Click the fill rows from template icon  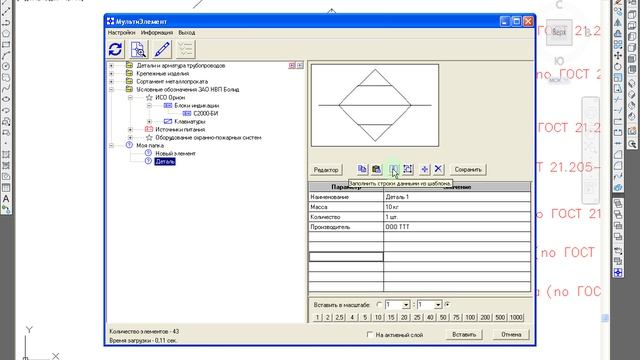(x=393, y=169)
